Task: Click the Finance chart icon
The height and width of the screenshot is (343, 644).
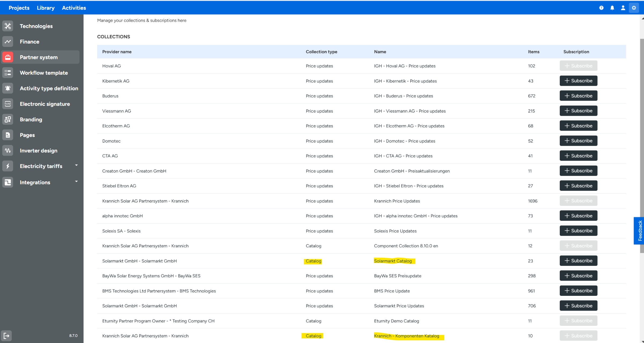Action: (8, 42)
